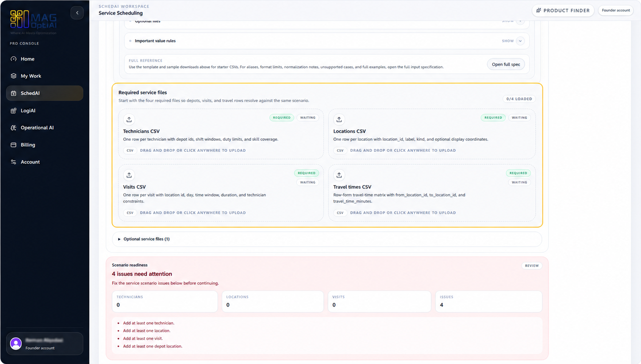
Task: Click the Account sliders icon
Action: [x=13, y=162]
